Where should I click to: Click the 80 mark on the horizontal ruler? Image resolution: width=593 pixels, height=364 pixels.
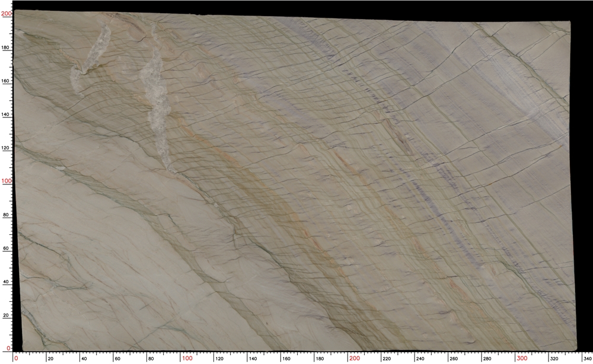(x=151, y=359)
